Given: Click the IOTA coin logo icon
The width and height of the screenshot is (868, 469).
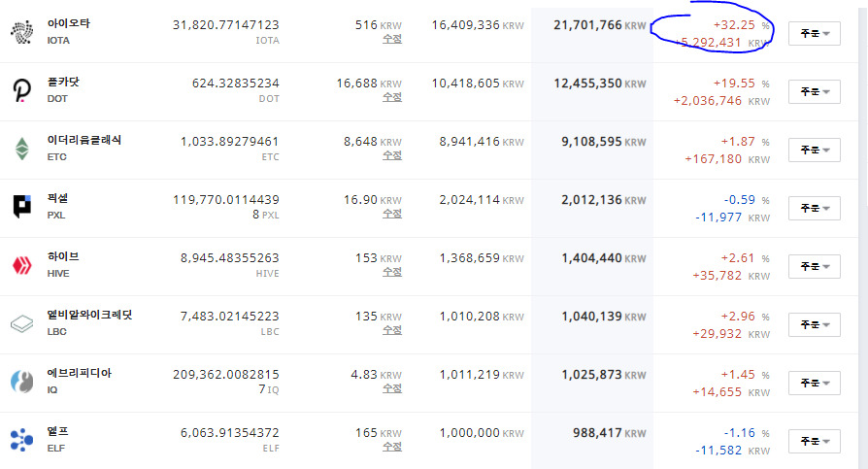Looking at the screenshot, I should click(22, 32).
